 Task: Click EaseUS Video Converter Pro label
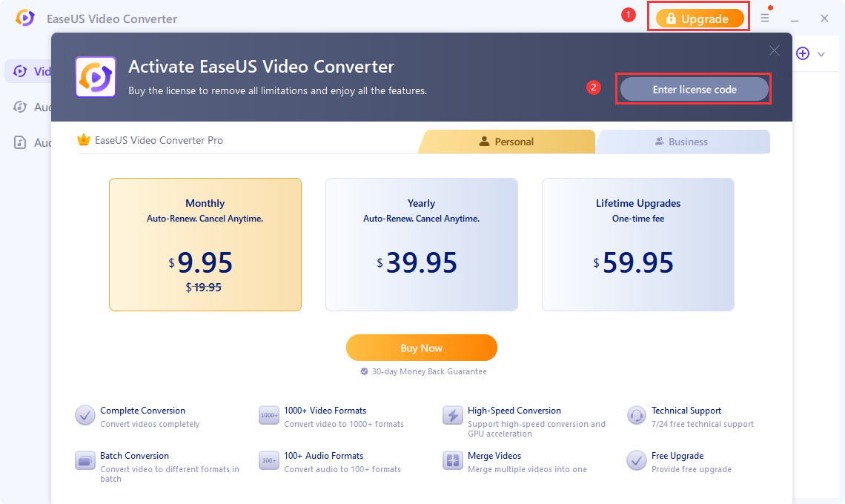tap(159, 140)
